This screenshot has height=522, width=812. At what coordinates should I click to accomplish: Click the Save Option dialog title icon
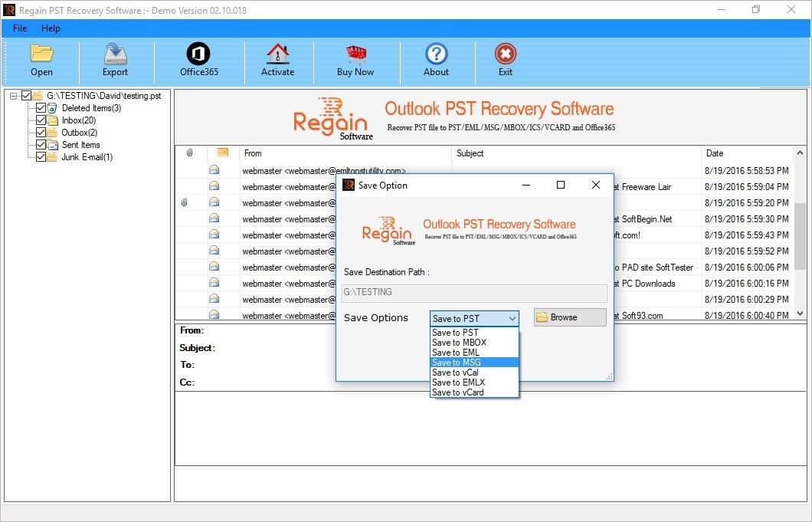(x=349, y=185)
